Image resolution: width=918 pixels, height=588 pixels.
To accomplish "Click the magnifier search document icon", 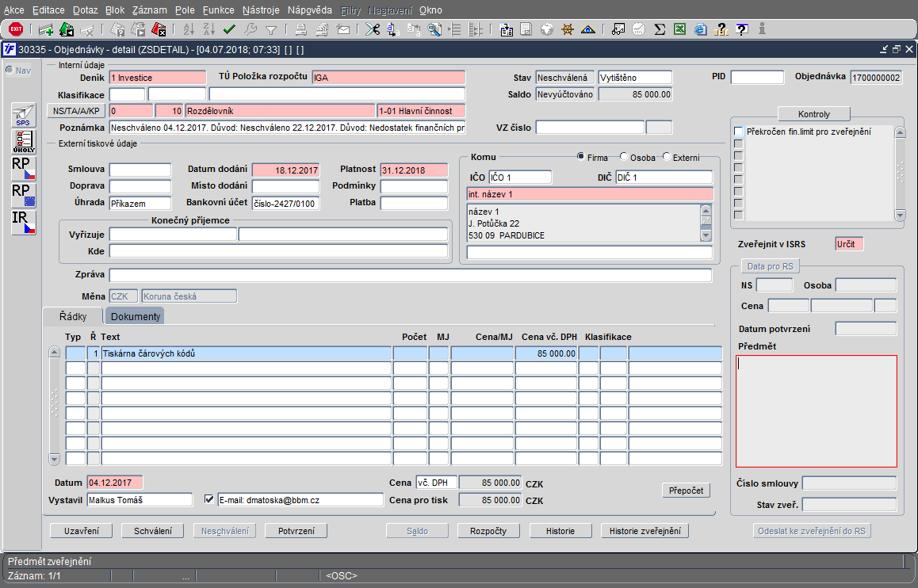I will [434, 29].
